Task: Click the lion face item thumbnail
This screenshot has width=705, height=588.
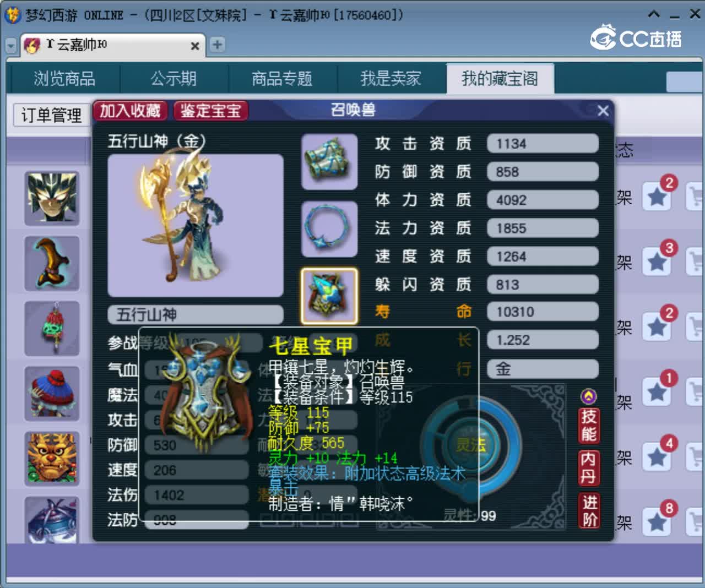Action: coord(52,458)
